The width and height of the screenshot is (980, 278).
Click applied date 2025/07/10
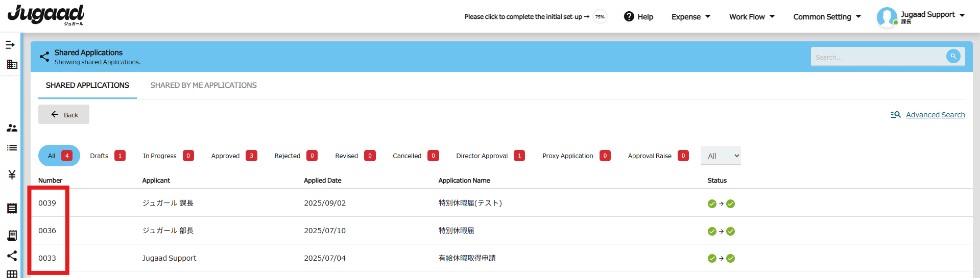coord(325,231)
